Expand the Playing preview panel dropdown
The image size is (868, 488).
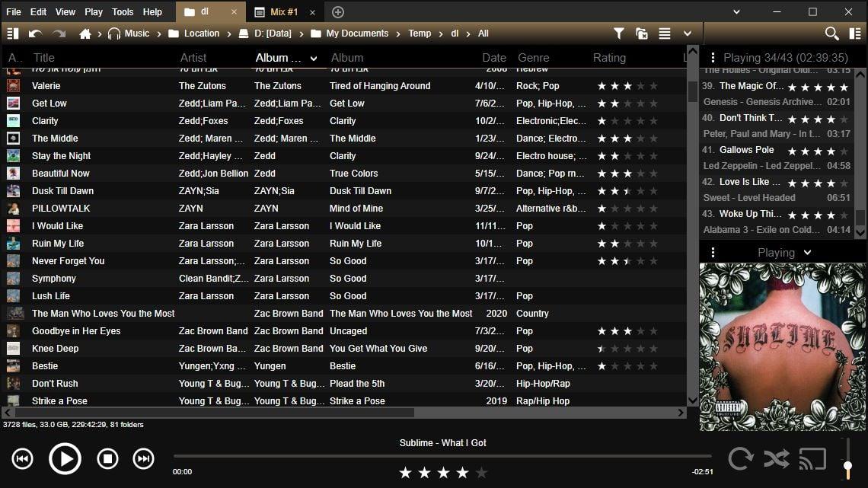tap(807, 253)
